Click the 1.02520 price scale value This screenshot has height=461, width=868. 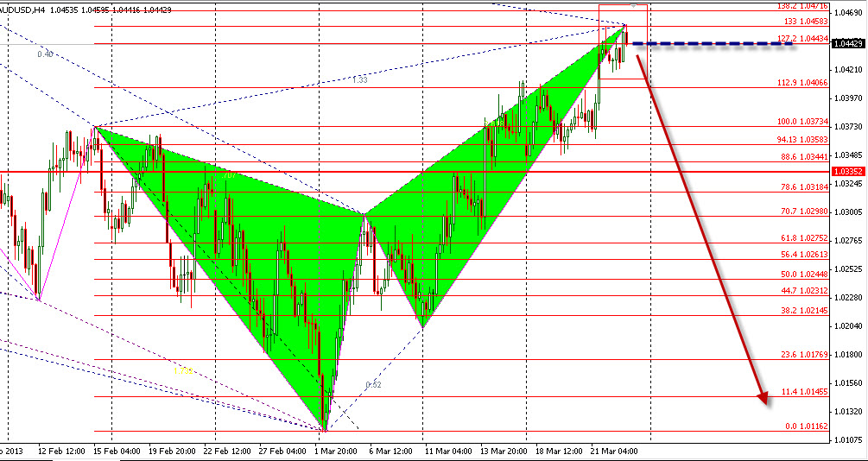point(847,268)
